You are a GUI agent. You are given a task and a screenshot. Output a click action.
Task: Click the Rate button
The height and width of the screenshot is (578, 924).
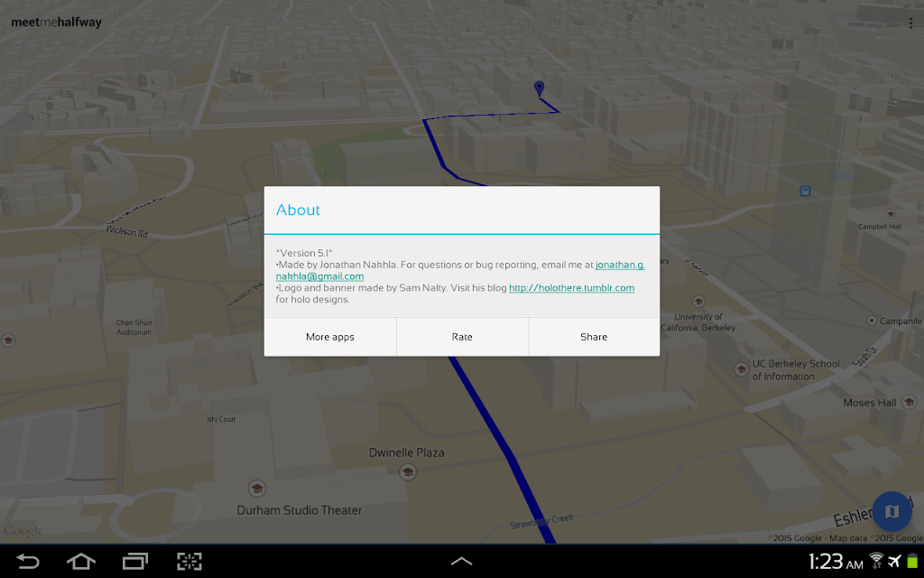click(x=462, y=337)
